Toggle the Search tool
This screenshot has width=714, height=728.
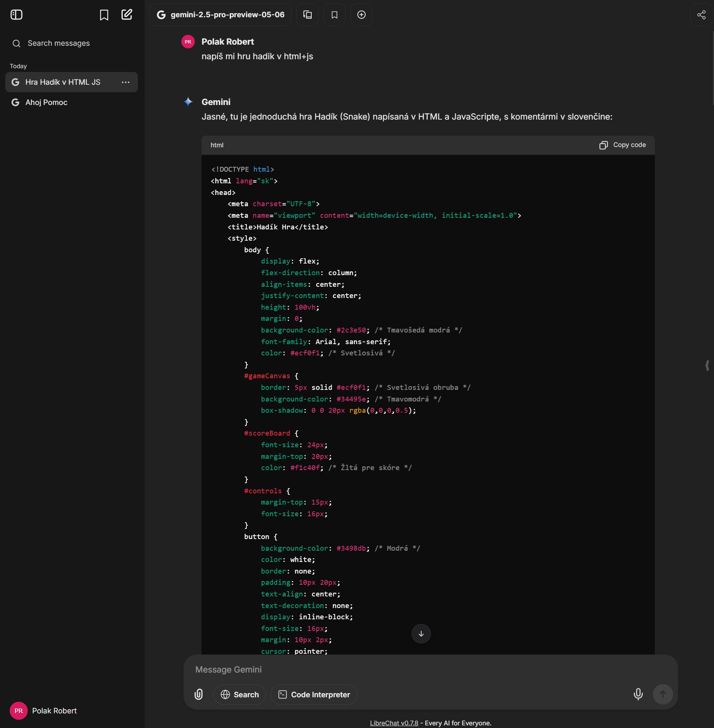239,695
